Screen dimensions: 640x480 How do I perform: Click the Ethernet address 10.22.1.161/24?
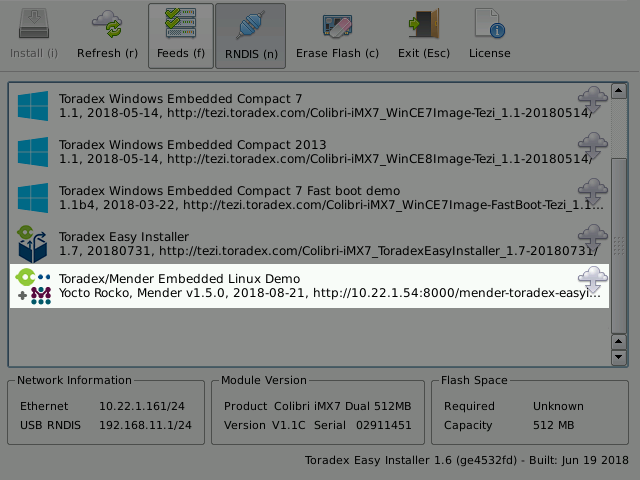tap(142, 406)
